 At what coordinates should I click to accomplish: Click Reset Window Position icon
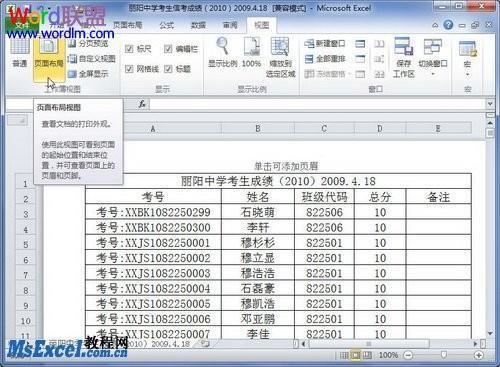coord(379,74)
